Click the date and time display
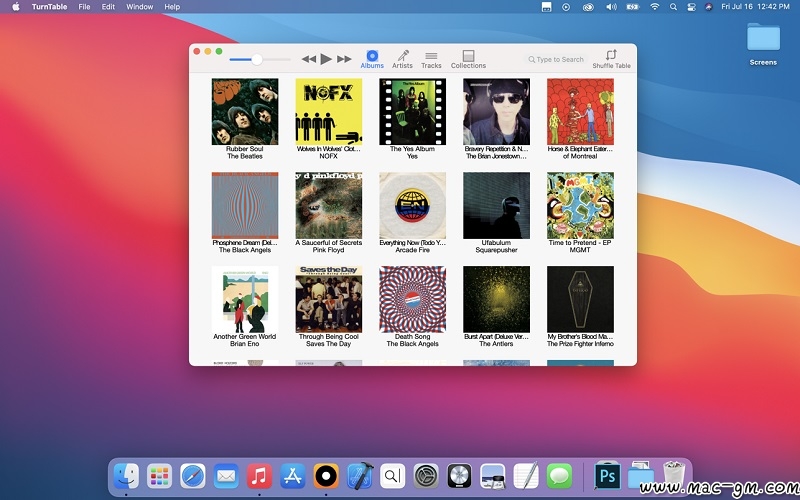The image size is (800, 500). [755, 7]
